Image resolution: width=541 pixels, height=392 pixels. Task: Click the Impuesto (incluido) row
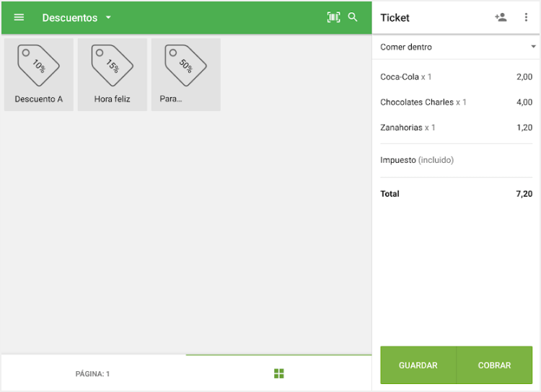pos(456,160)
